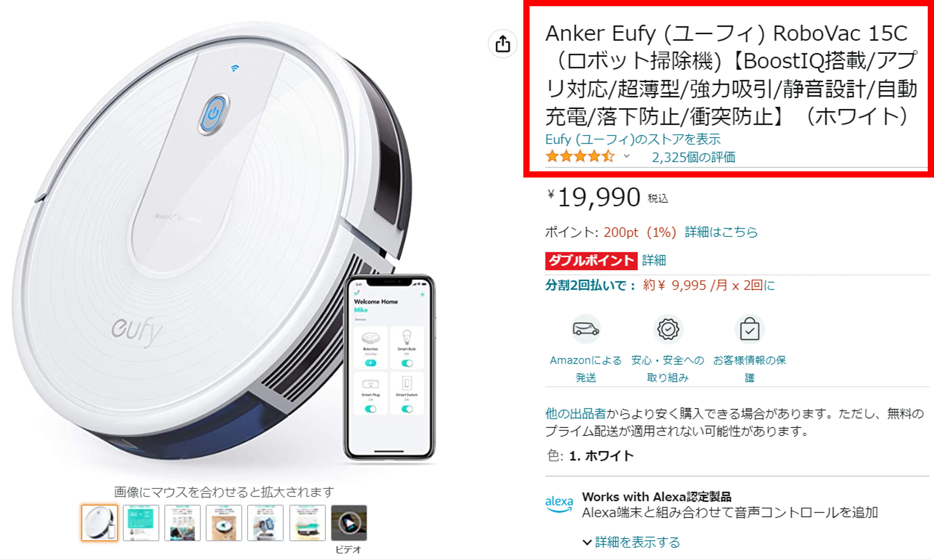Open the 他の出品者 link
This screenshot has height=560, width=934.
point(576,413)
